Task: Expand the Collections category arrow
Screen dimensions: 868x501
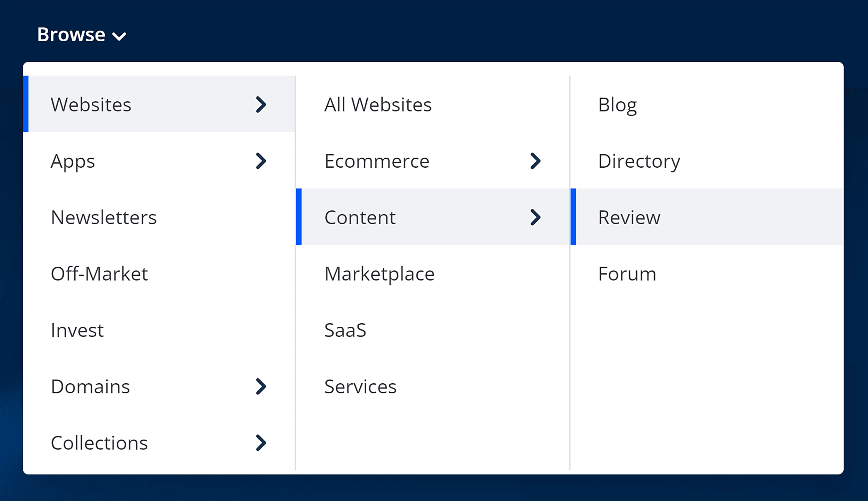Action: tap(261, 443)
